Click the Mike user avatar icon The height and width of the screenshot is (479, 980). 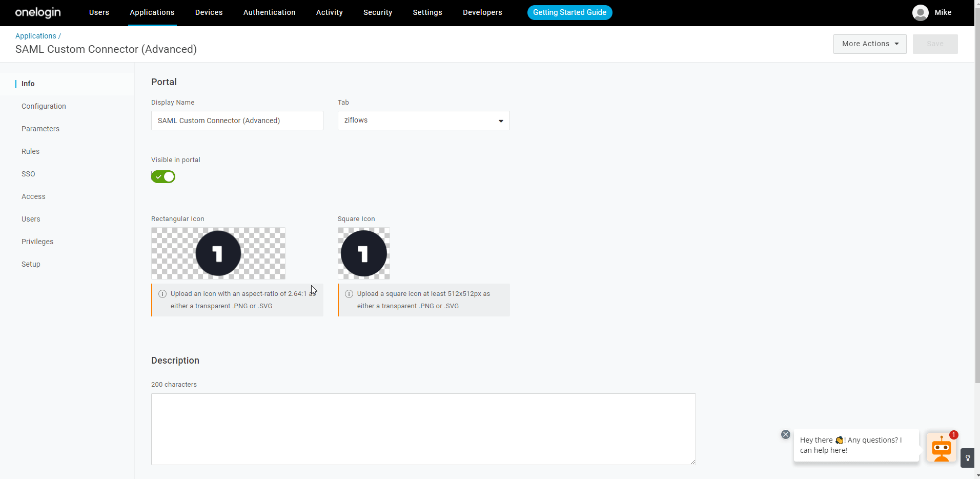(x=920, y=13)
